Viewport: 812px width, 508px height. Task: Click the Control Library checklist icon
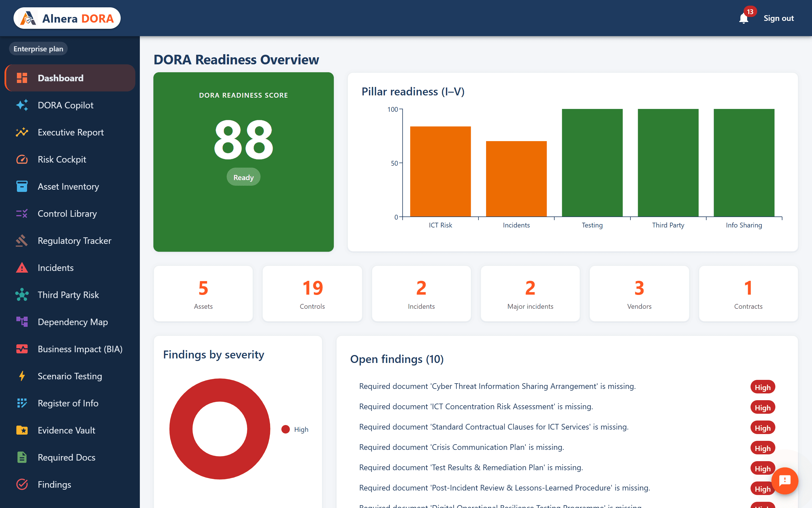coord(22,213)
